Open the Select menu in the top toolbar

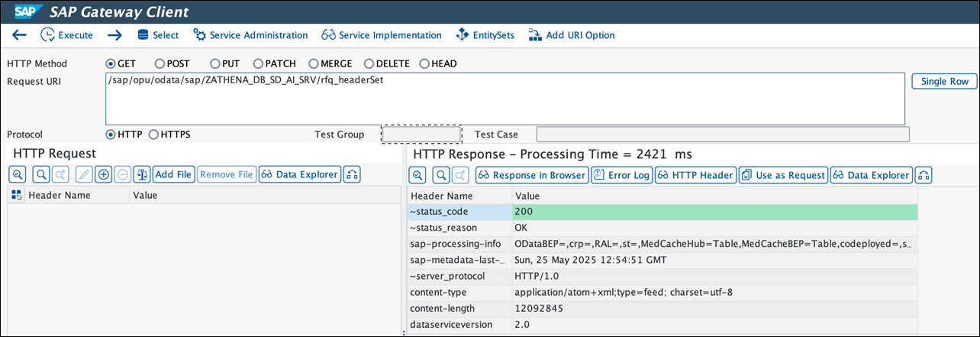pos(157,35)
